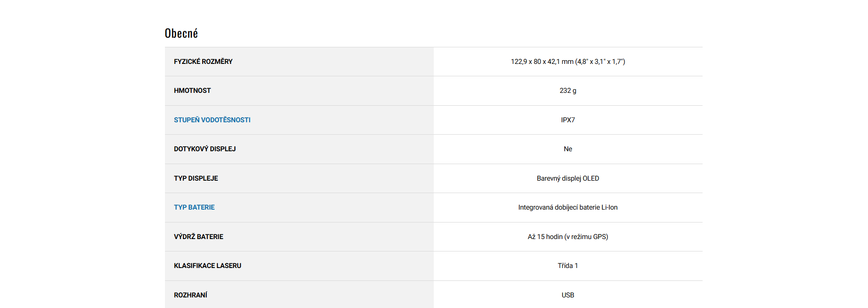Viewport: 868px width, 308px height.
Task: Click the Ne touchscreen value
Action: [567, 149]
